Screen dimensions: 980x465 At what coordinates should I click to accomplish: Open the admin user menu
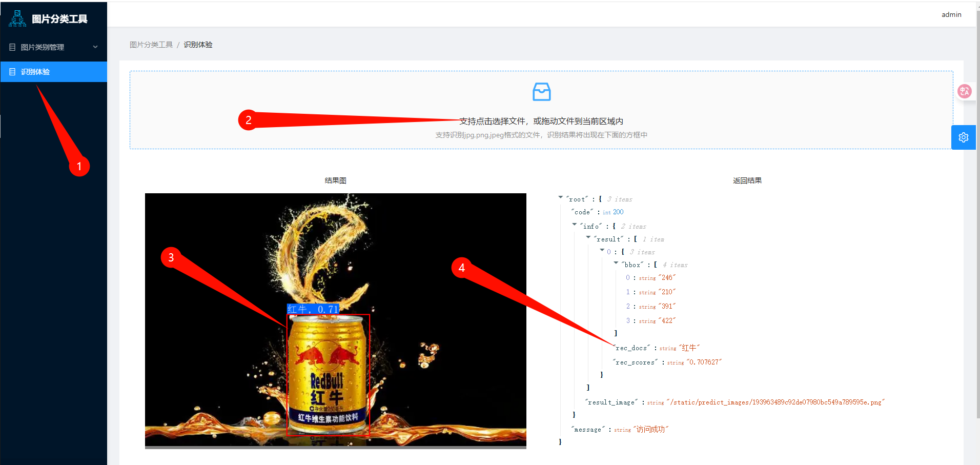[951, 15]
